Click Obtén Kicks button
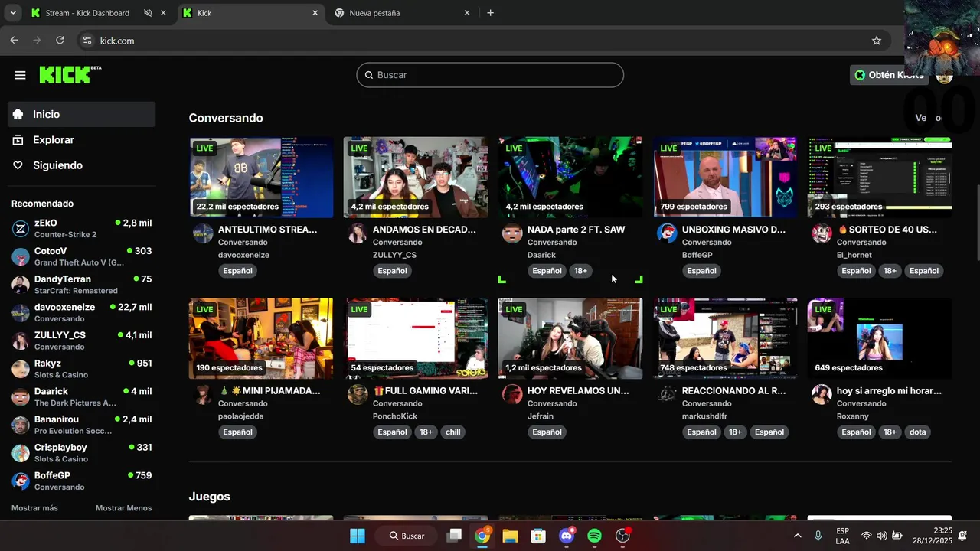Viewport: 980px width, 551px height. [890, 75]
